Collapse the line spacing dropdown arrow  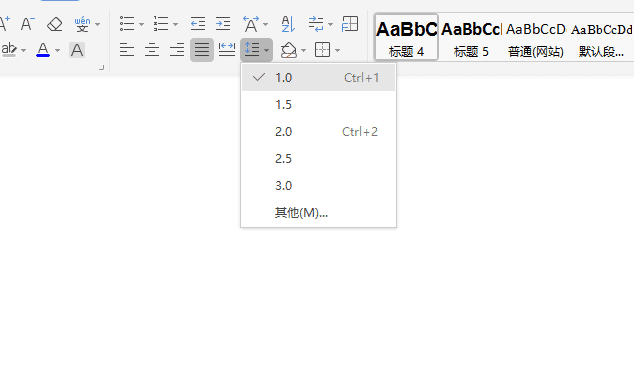(x=266, y=51)
